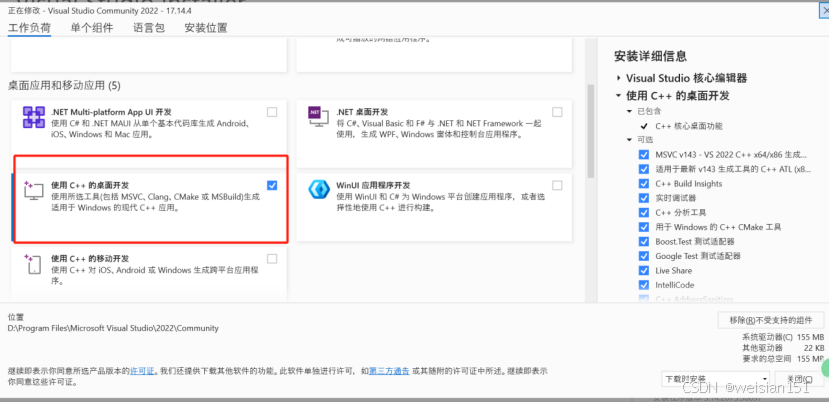Click the 桌面应用和移动应用 (5) heading
Image resolution: width=830 pixels, height=403 pixels.
pos(64,85)
